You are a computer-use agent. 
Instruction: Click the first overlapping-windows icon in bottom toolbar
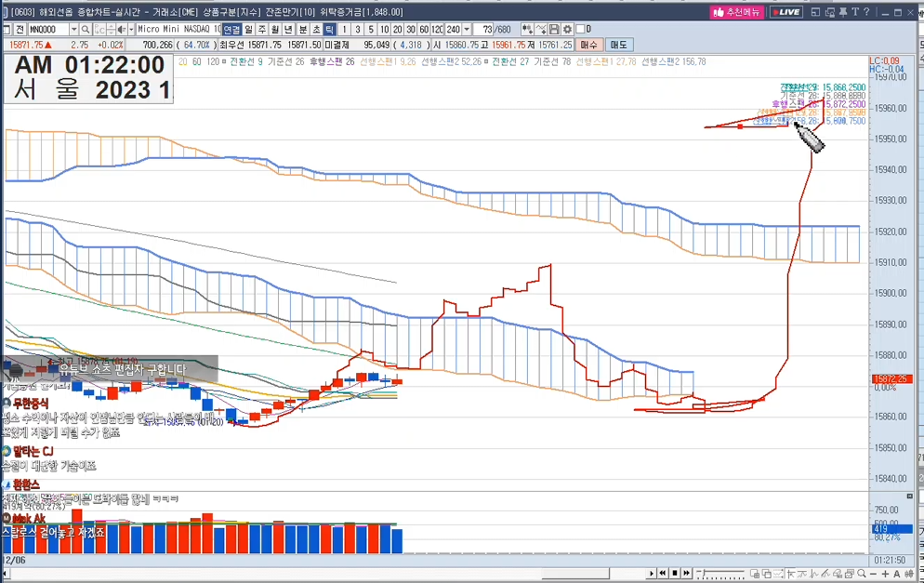755,573
